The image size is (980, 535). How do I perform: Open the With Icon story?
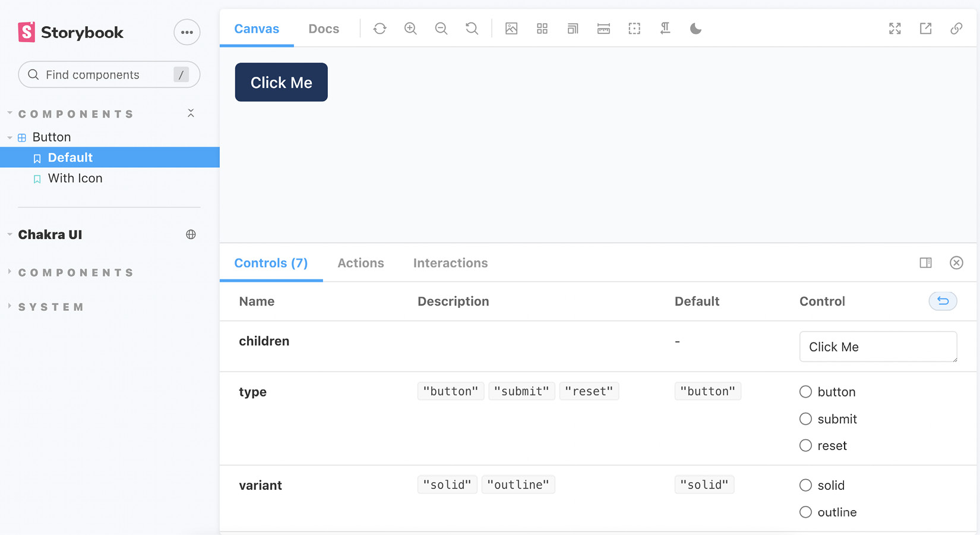tap(75, 178)
